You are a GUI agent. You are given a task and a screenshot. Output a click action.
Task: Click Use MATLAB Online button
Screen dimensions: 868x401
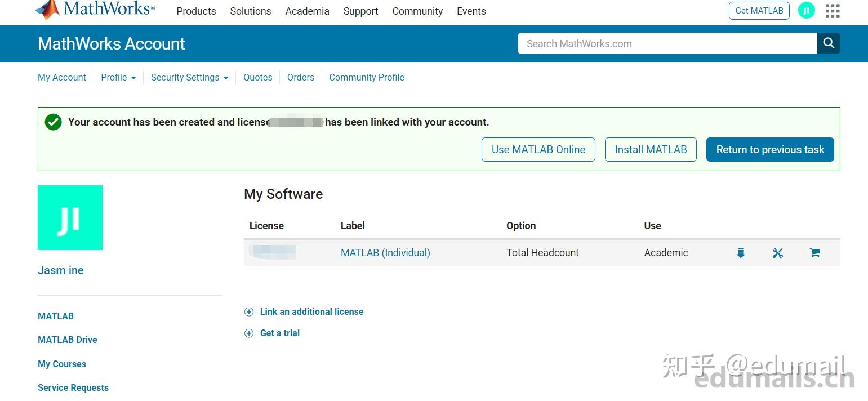tap(538, 149)
